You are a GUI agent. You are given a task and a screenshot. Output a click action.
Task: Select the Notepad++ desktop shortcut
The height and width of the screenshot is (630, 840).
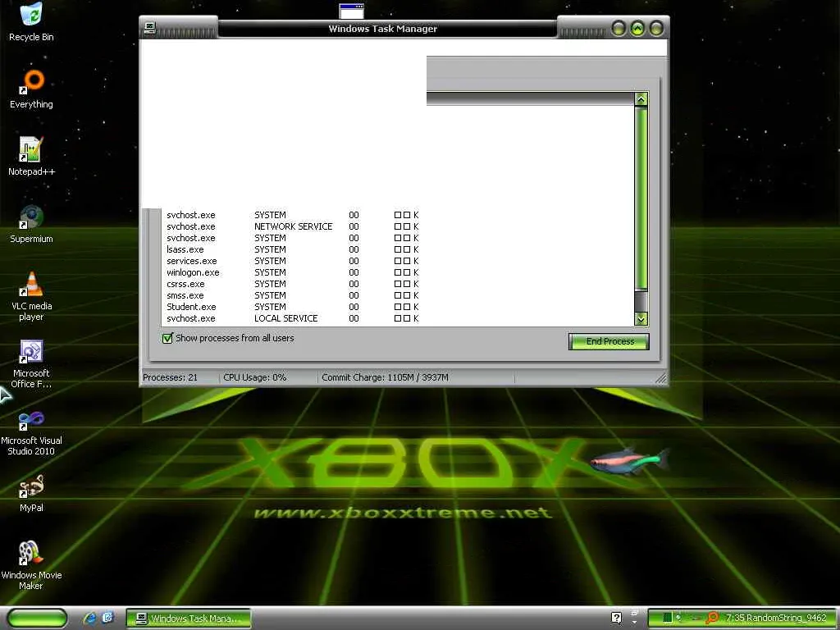pyautogui.click(x=31, y=157)
